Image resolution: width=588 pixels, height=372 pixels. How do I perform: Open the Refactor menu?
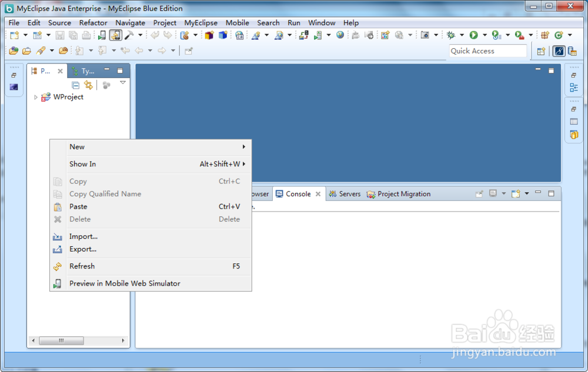click(x=93, y=23)
